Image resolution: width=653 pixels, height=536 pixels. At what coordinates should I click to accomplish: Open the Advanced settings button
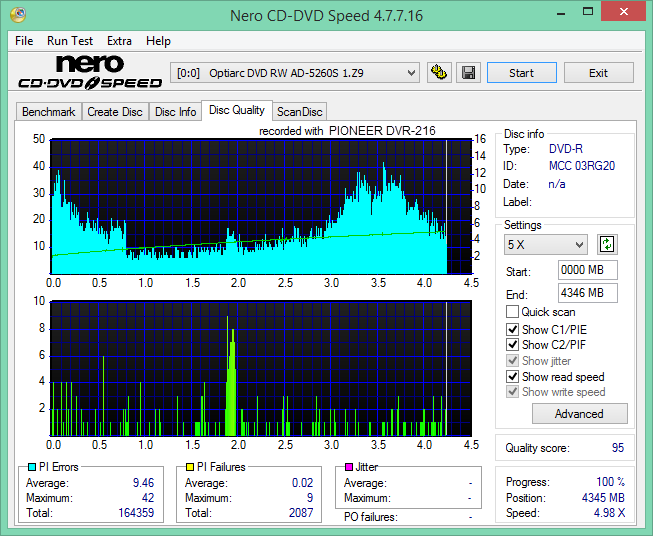(579, 414)
